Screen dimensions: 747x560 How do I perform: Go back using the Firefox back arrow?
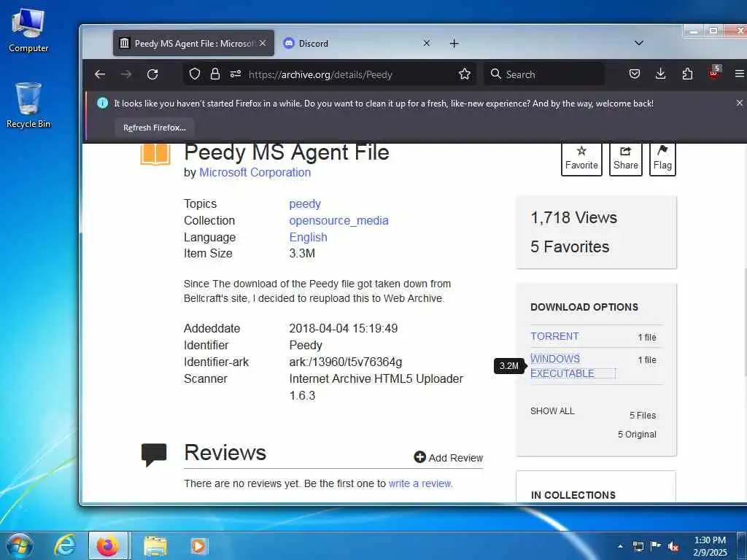[x=99, y=74]
